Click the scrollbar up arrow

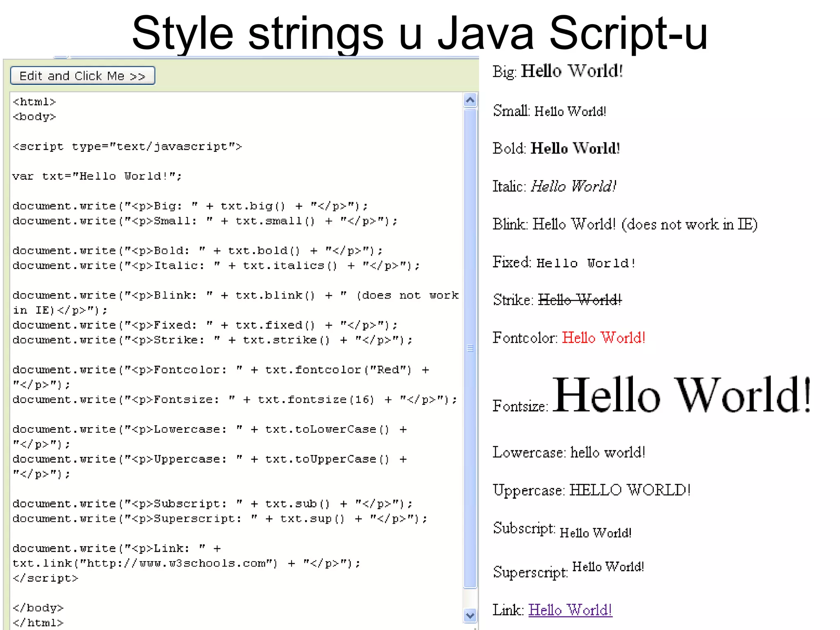point(470,100)
